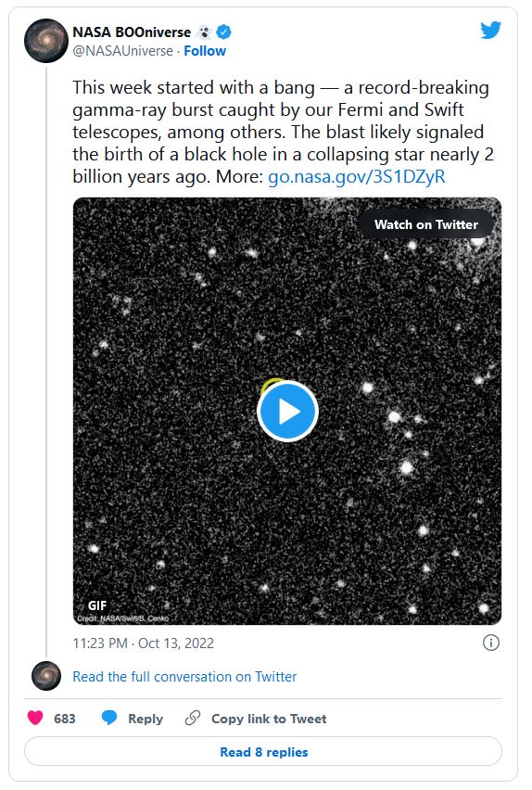Image resolution: width=532 pixels, height=790 pixels.
Task: Open the go.nasa.gov/3S1DZyR link
Action: 357,177
